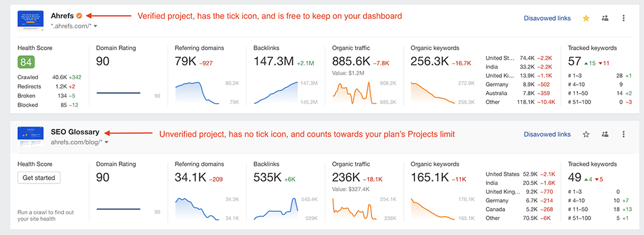The width and height of the screenshot is (644, 235).
Task: Click the Ahrefs Germany keywords row 8.9K
Action: click(x=519, y=84)
